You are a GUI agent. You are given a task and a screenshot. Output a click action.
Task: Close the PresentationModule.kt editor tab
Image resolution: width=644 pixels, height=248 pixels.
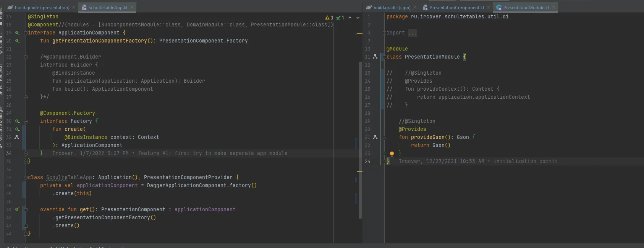553,7
